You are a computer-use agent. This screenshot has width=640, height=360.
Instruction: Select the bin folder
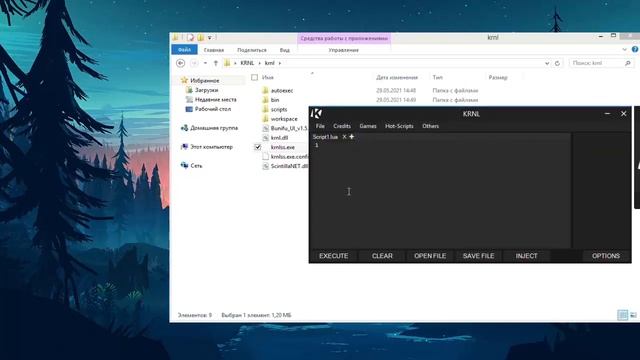[x=275, y=100]
